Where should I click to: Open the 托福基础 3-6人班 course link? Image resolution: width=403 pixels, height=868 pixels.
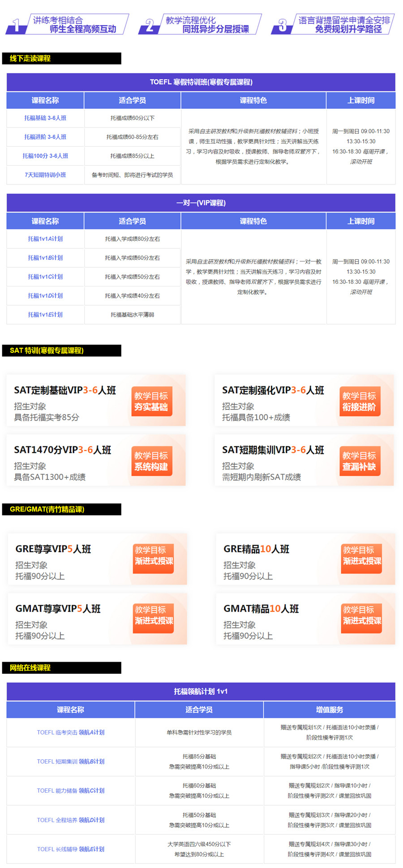click(45, 118)
